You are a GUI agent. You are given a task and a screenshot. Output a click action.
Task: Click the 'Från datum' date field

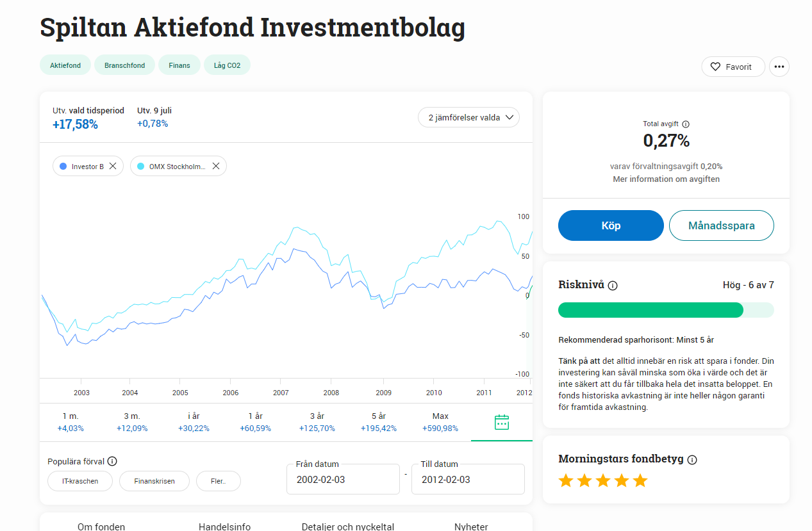(343, 480)
